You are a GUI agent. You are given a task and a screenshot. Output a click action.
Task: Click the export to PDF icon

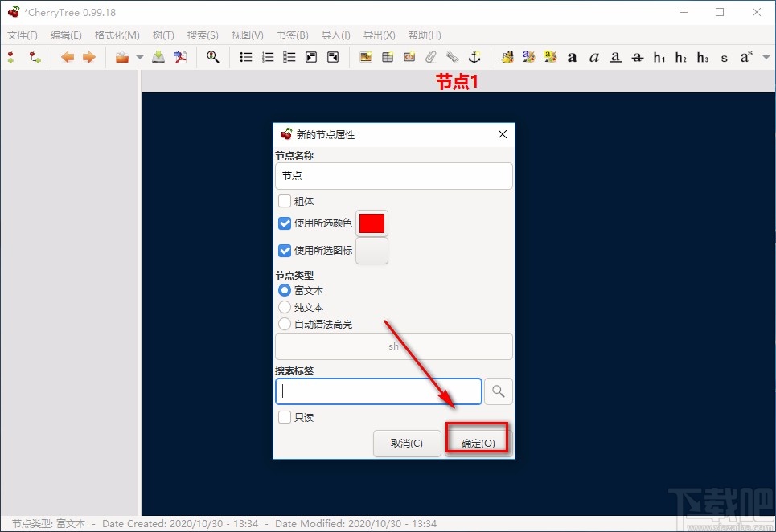(180, 57)
